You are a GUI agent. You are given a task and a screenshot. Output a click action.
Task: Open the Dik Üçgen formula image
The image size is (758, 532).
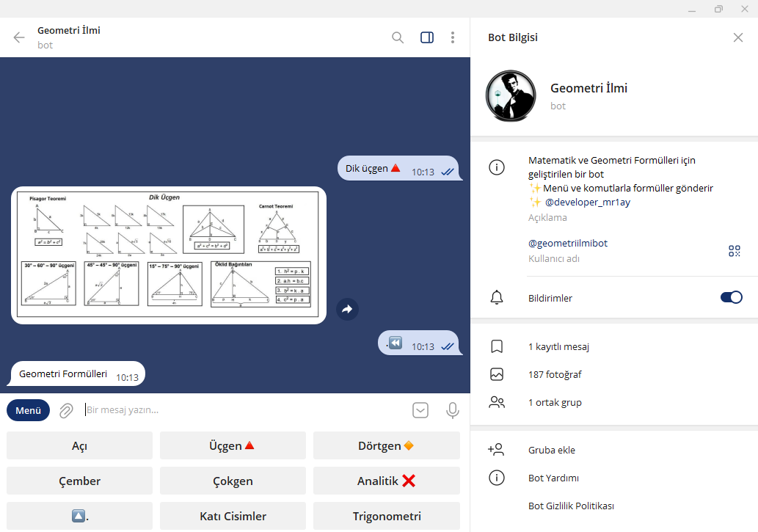168,255
